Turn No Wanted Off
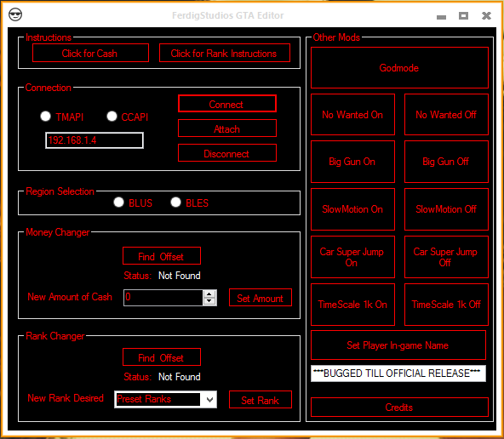Screen dimensions: 504x439 [x=446, y=115]
